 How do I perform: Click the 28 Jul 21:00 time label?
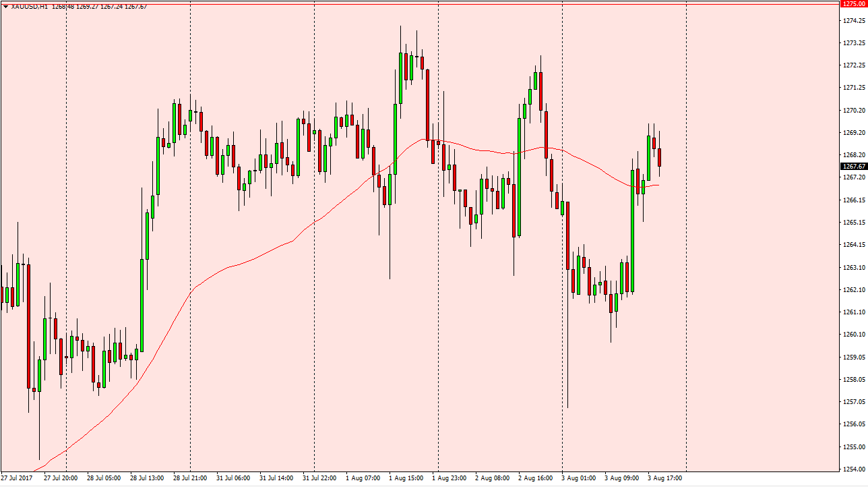(x=190, y=478)
